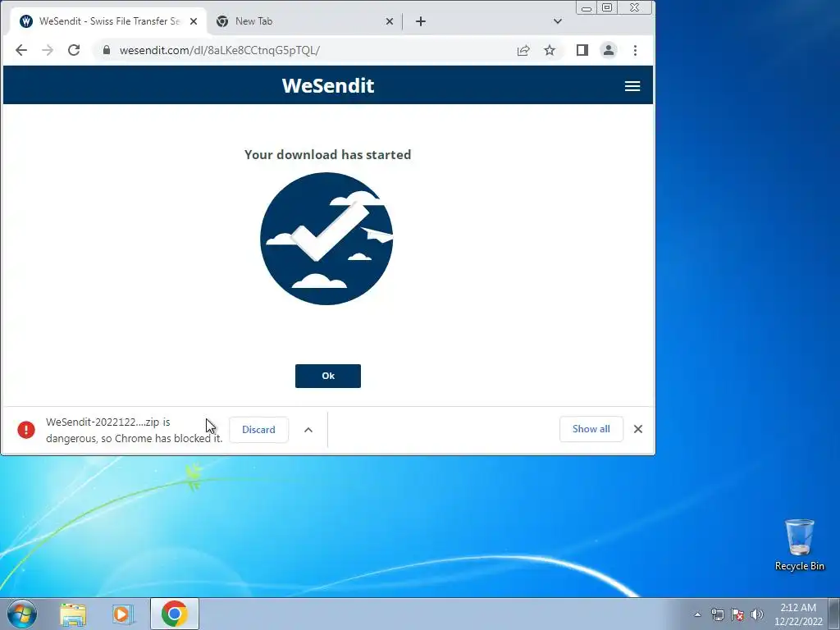
Task: Share this page using the share icon
Action: click(x=523, y=50)
